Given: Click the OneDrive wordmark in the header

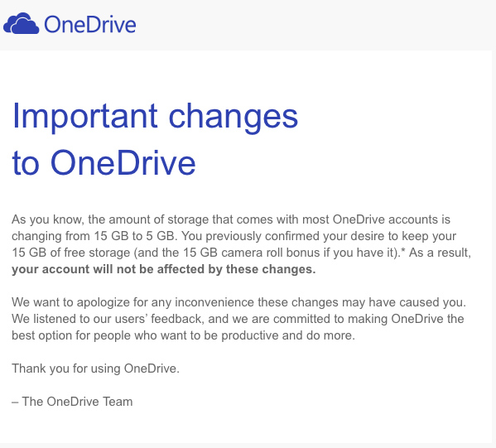Looking at the screenshot, I should (90, 25).
